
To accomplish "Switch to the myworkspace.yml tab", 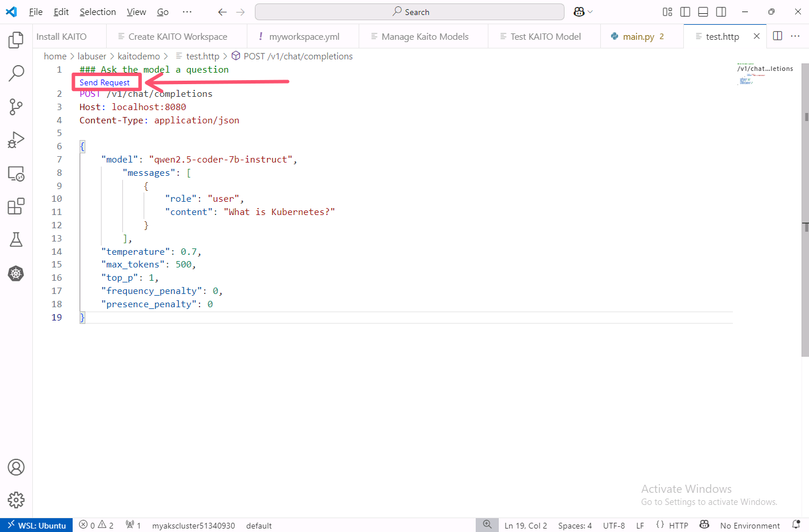I will [304, 36].
